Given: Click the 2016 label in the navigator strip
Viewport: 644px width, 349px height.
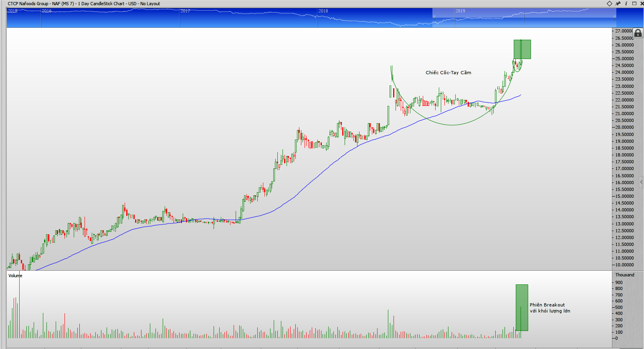Looking at the screenshot, I should click(46, 11).
